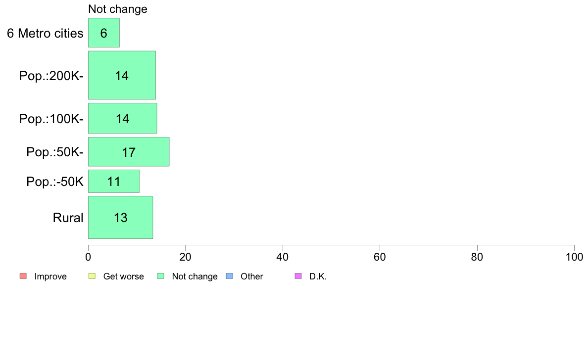
Task: Select the Pop.:50K- bar showing 17
Action: [x=129, y=152]
